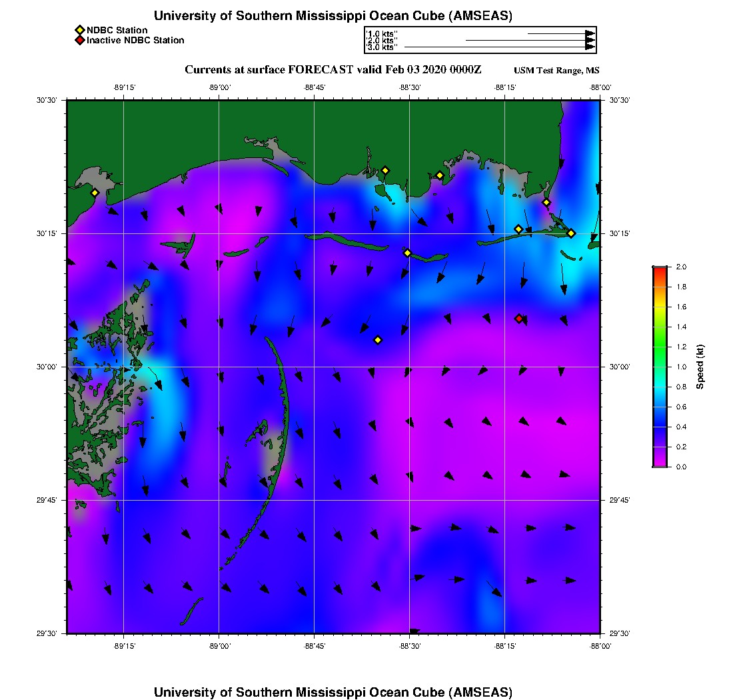
Task: Select the red inactive NDBC station on map
Action: click(519, 319)
